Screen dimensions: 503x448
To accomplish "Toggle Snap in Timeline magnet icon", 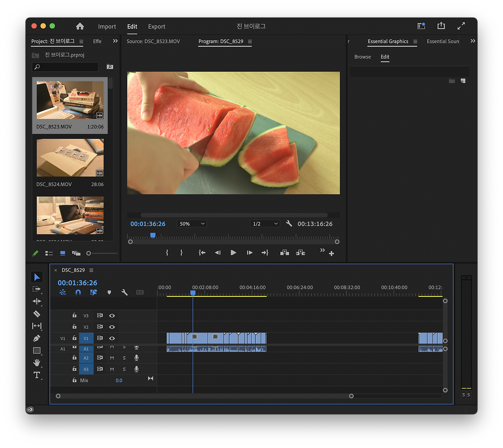I will 78,293.
